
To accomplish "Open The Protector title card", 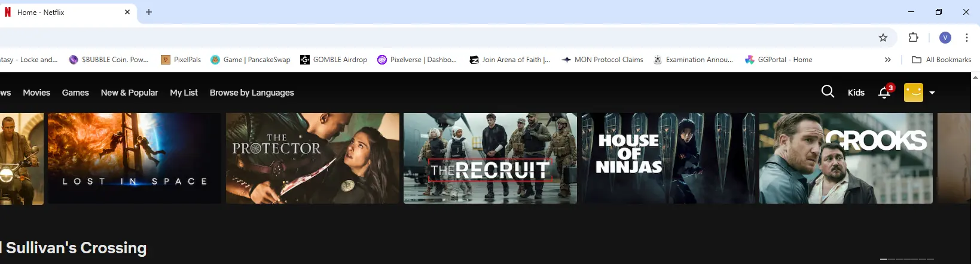I will (313, 158).
